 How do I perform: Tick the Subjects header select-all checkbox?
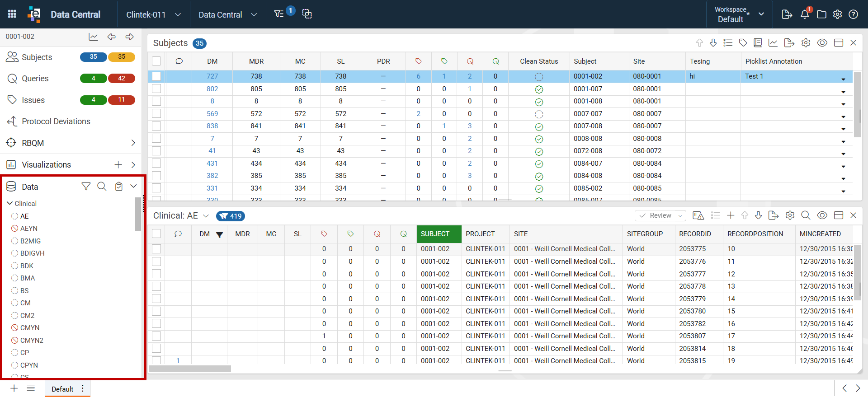[x=156, y=61]
